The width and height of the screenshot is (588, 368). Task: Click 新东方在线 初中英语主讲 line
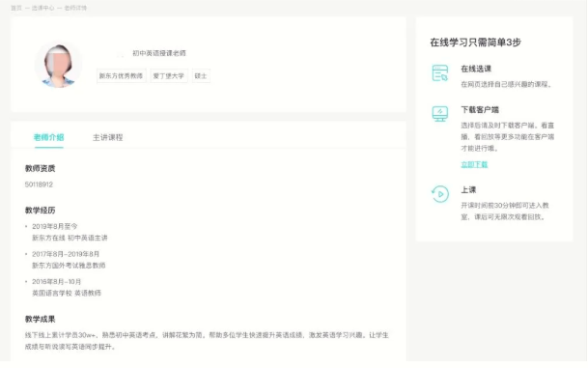70,238
